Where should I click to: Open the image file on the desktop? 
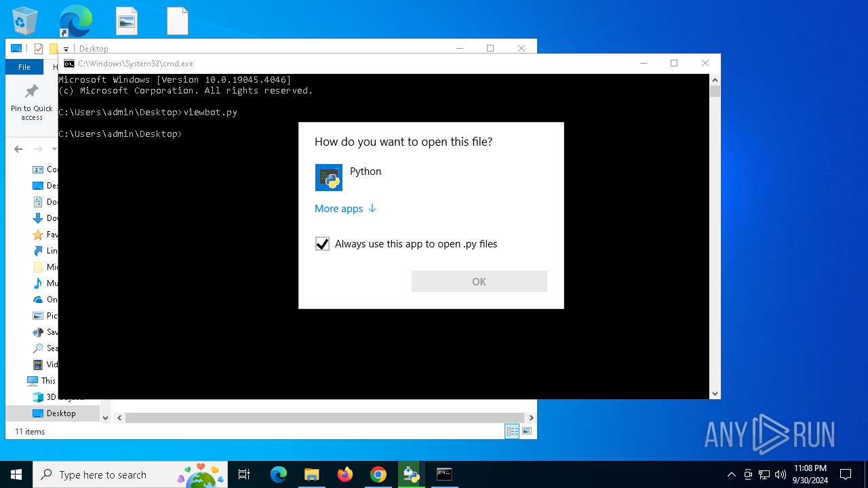click(x=127, y=21)
